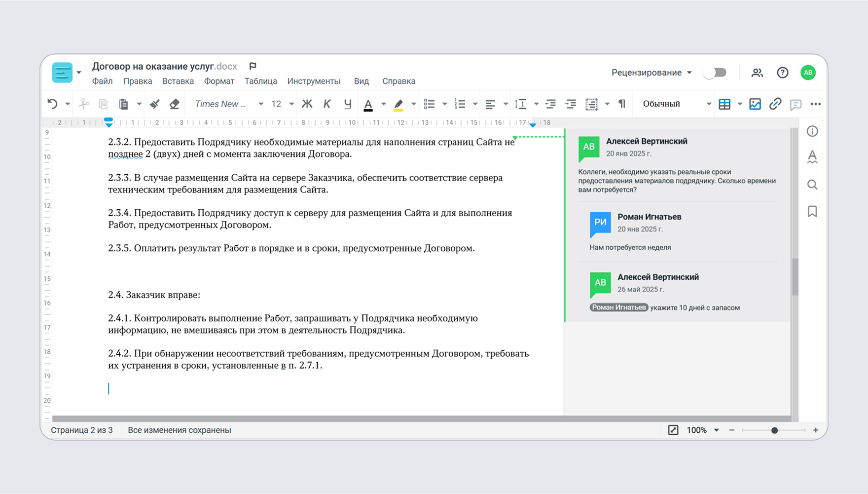868x494 pixels.
Task: Open the Вид menu
Action: pyautogui.click(x=362, y=81)
